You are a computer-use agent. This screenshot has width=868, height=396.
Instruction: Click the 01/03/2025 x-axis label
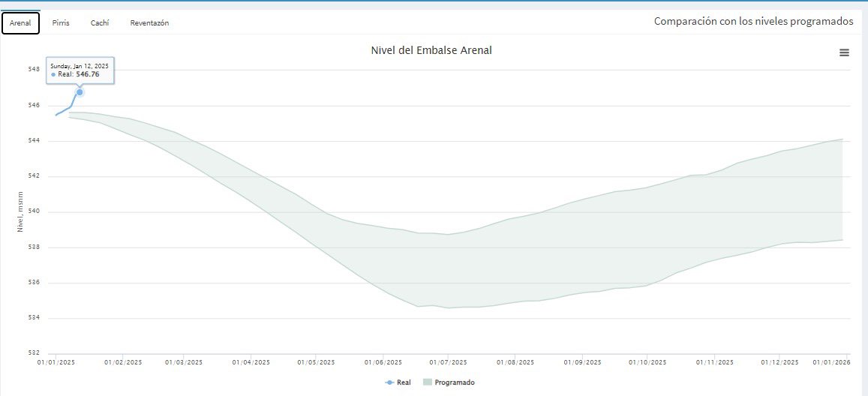click(184, 362)
